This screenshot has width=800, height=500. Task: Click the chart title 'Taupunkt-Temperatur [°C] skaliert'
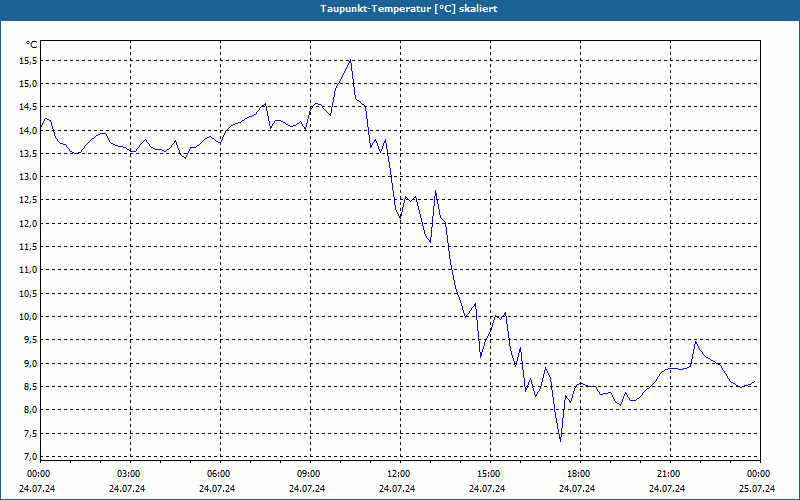409,9
